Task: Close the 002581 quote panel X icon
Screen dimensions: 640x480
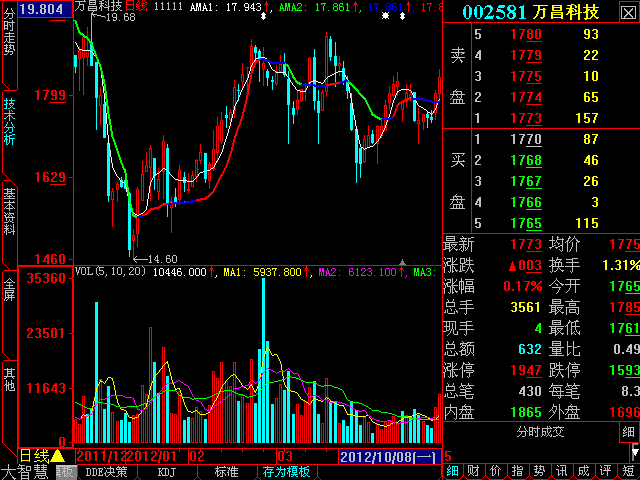Action: pyautogui.click(x=629, y=12)
